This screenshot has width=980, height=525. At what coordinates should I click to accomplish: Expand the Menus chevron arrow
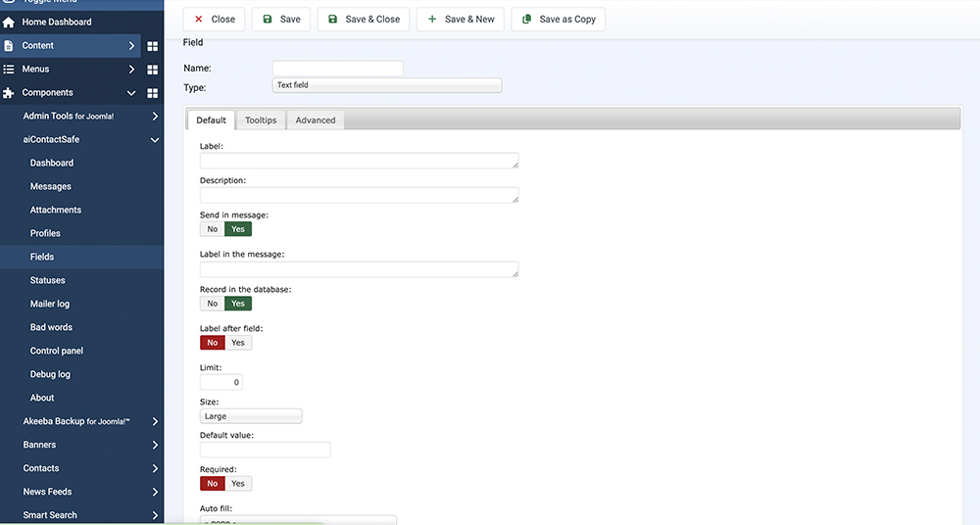tap(131, 70)
